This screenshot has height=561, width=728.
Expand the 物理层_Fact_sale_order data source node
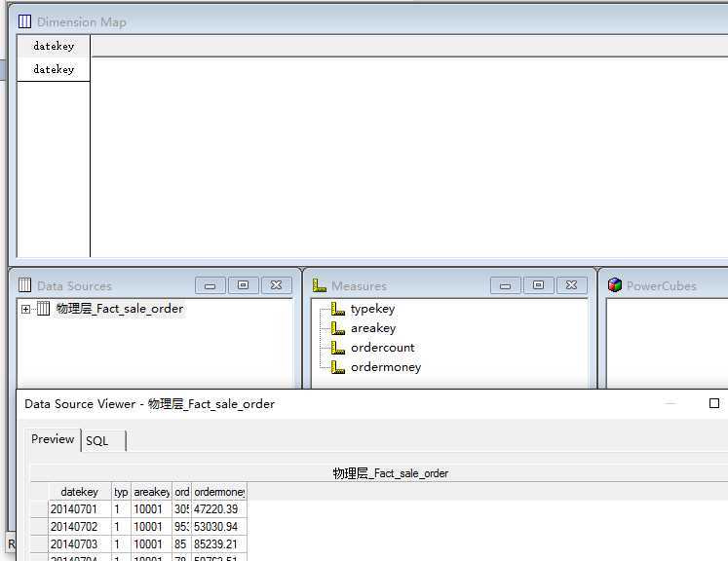25,309
